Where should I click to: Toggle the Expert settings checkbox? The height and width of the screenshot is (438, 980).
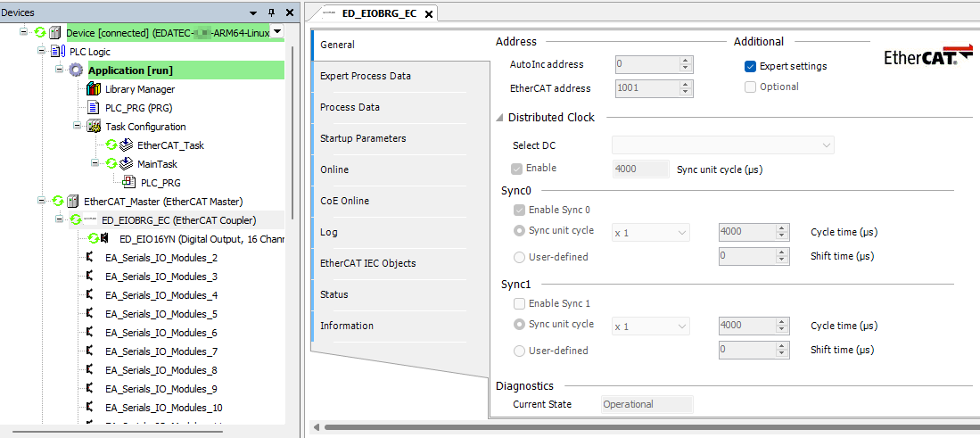point(751,66)
